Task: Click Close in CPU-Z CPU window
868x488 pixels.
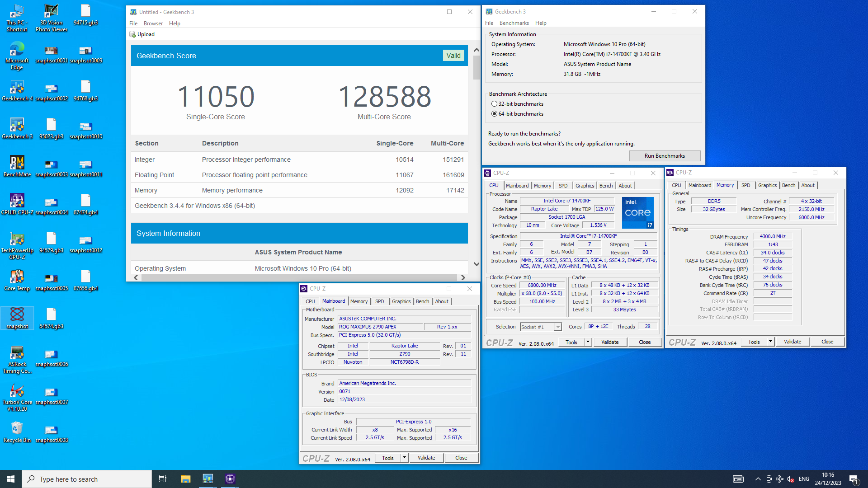Action: 645,342
